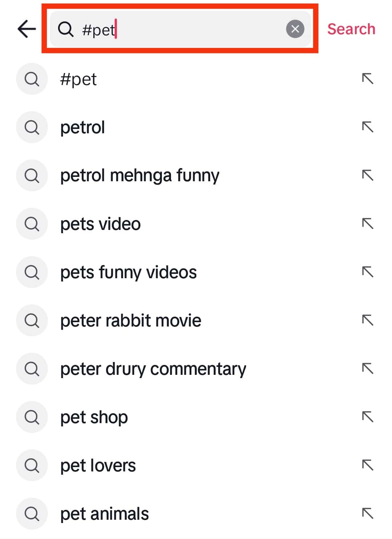The height and width of the screenshot is (539, 392).
Task: Click inside the #pet search field
Action: [181, 29]
